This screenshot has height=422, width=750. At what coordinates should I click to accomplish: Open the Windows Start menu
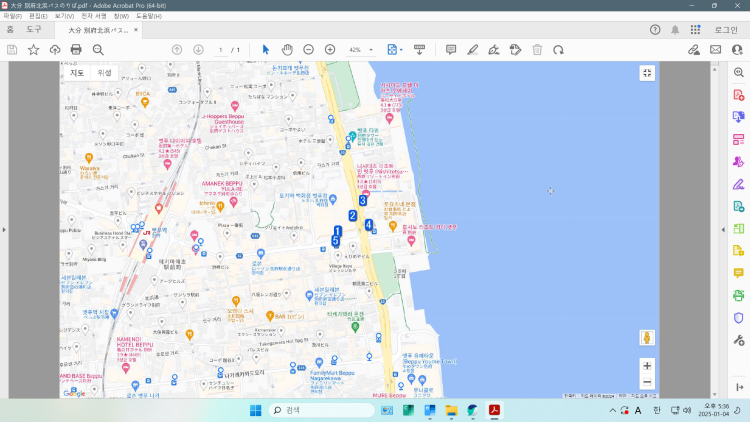pyautogui.click(x=255, y=411)
